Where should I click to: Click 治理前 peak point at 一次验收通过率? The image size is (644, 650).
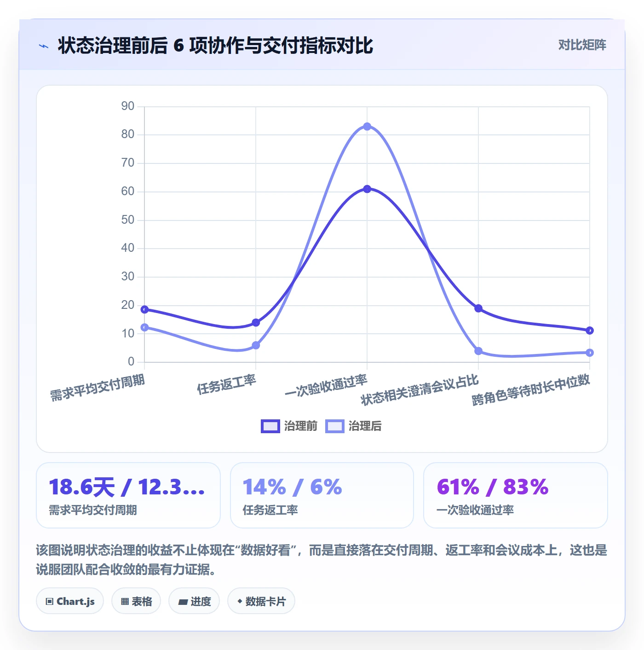367,189
